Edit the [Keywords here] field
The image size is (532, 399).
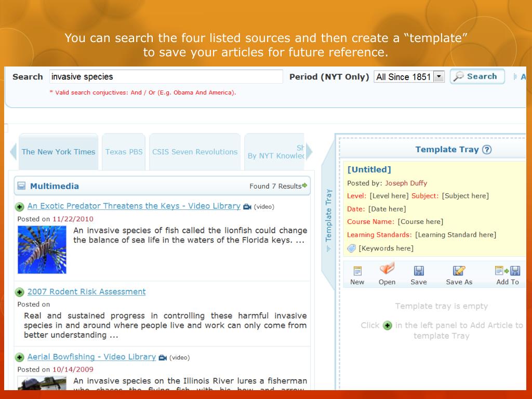(x=386, y=248)
